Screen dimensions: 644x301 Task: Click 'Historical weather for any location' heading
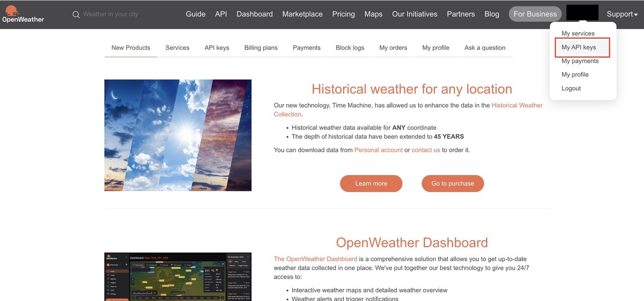pyautogui.click(x=412, y=89)
